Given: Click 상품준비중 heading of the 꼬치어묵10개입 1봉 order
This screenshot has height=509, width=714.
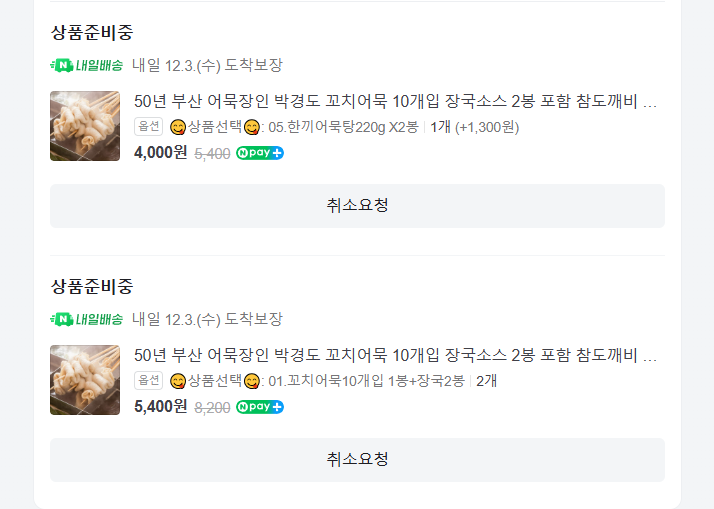Looking at the screenshot, I should pos(92,287).
